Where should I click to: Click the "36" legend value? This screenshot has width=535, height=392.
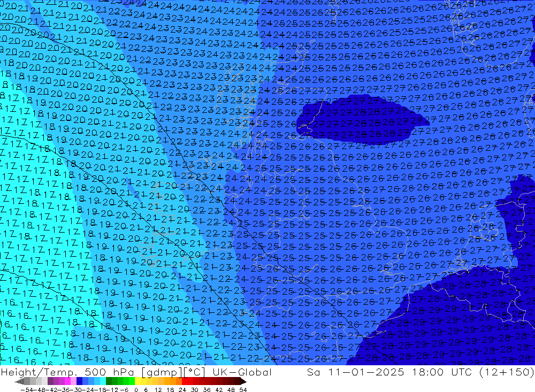[x=207, y=390]
